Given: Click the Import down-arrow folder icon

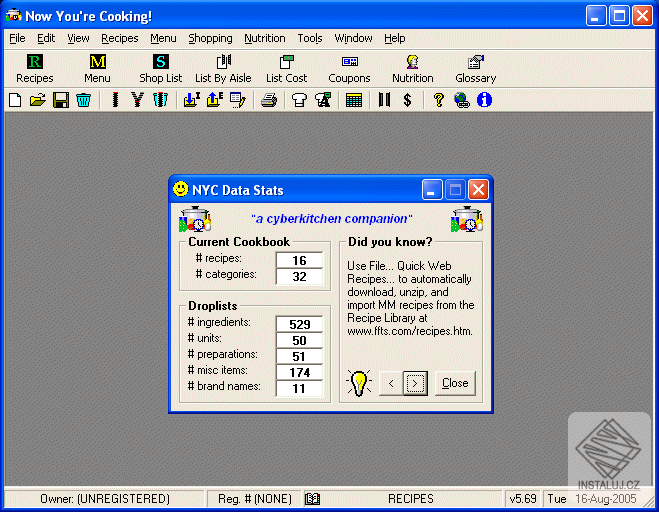Looking at the screenshot, I should click(192, 100).
